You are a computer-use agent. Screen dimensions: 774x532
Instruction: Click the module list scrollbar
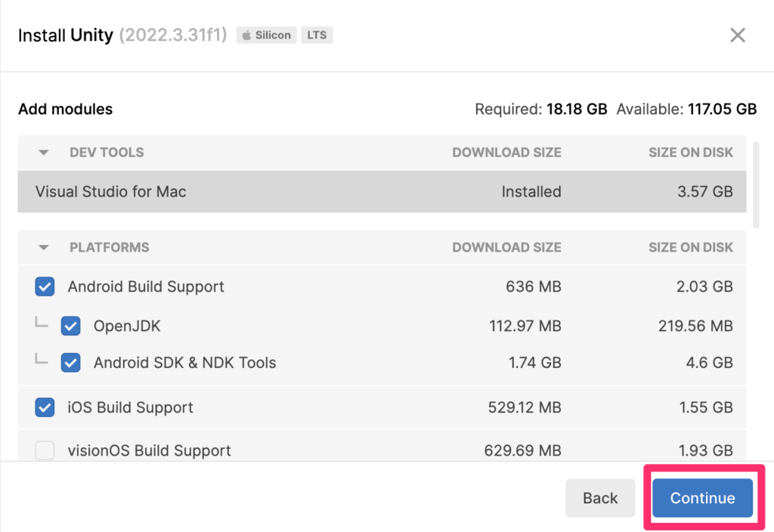tap(757, 184)
